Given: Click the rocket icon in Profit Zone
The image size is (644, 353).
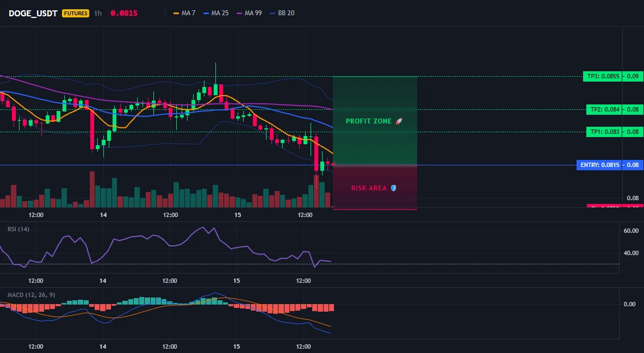Looking at the screenshot, I should (399, 121).
